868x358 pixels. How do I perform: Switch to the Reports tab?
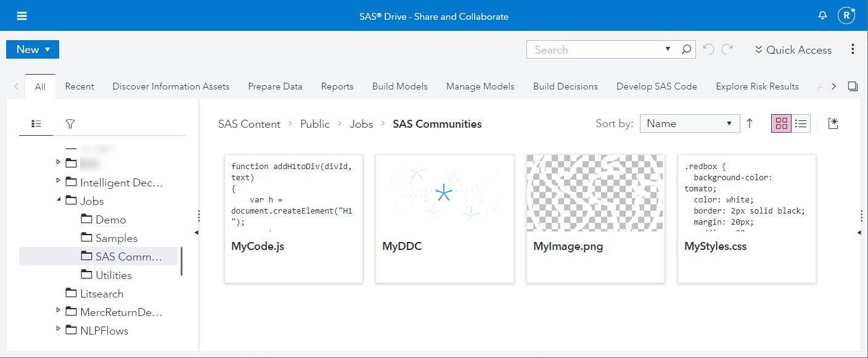(x=337, y=86)
